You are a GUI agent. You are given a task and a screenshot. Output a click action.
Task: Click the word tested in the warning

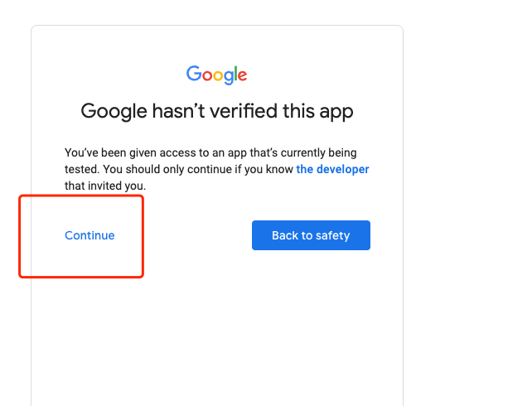coord(81,169)
